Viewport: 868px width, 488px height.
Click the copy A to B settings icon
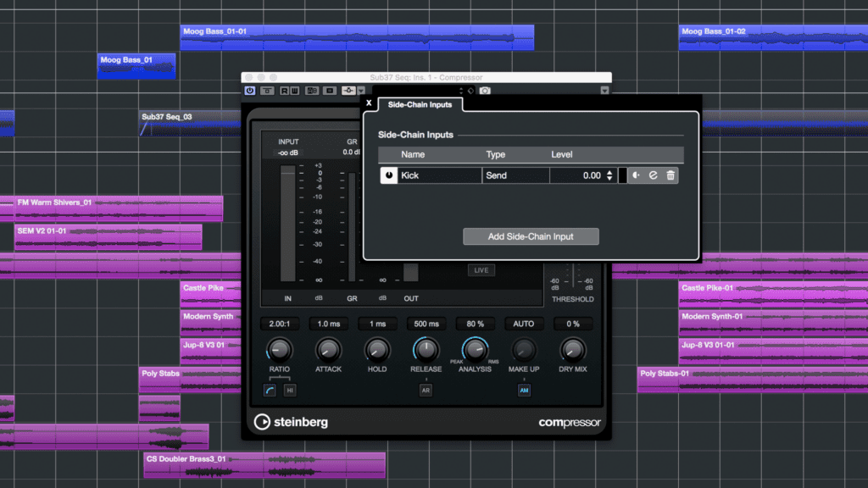(x=330, y=91)
